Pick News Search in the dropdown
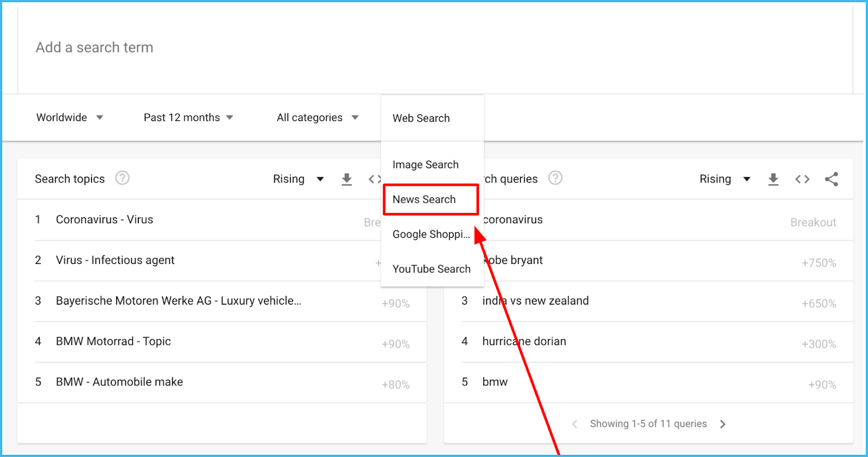The height and width of the screenshot is (457, 868). (x=431, y=199)
